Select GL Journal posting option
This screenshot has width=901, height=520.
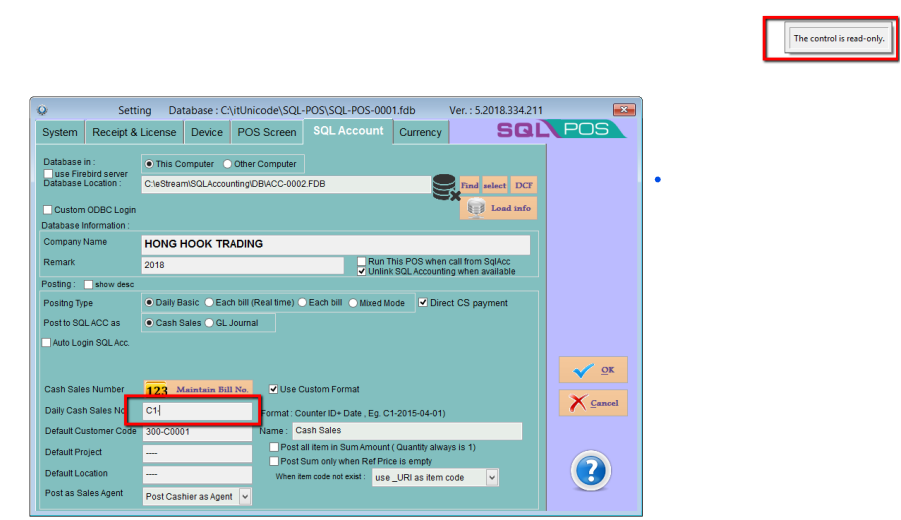[x=232, y=323]
